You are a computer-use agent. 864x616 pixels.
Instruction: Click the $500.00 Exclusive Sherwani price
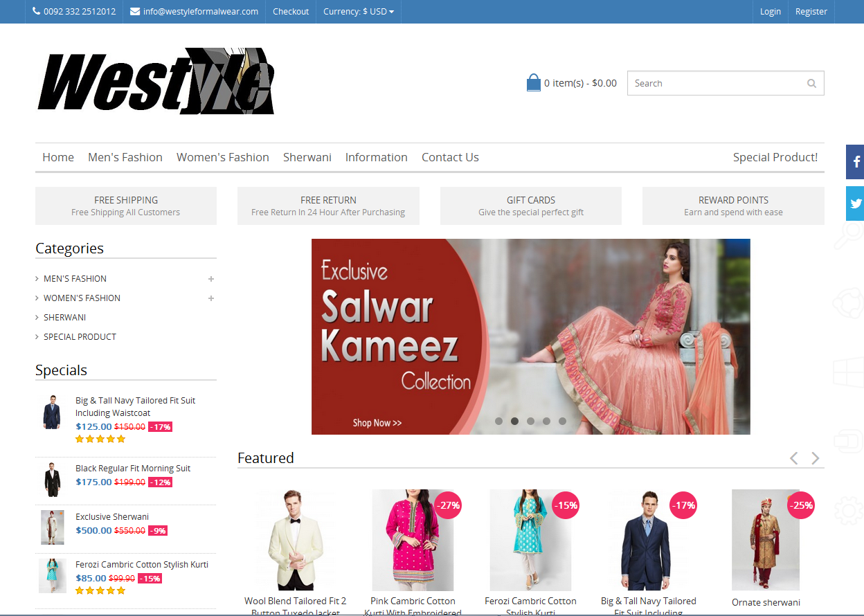(93, 531)
